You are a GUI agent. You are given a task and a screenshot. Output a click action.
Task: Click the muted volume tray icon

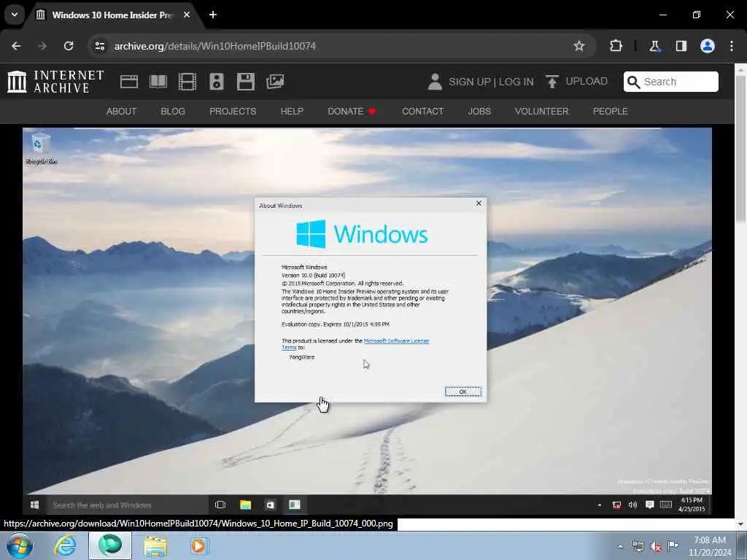(656, 547)
